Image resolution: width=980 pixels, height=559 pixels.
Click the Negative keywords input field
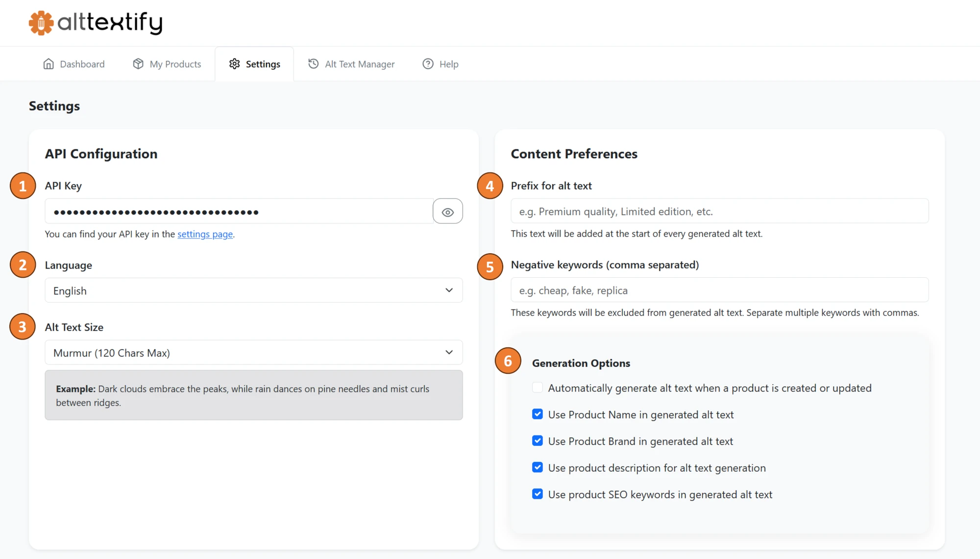click(x=719, y=290)
